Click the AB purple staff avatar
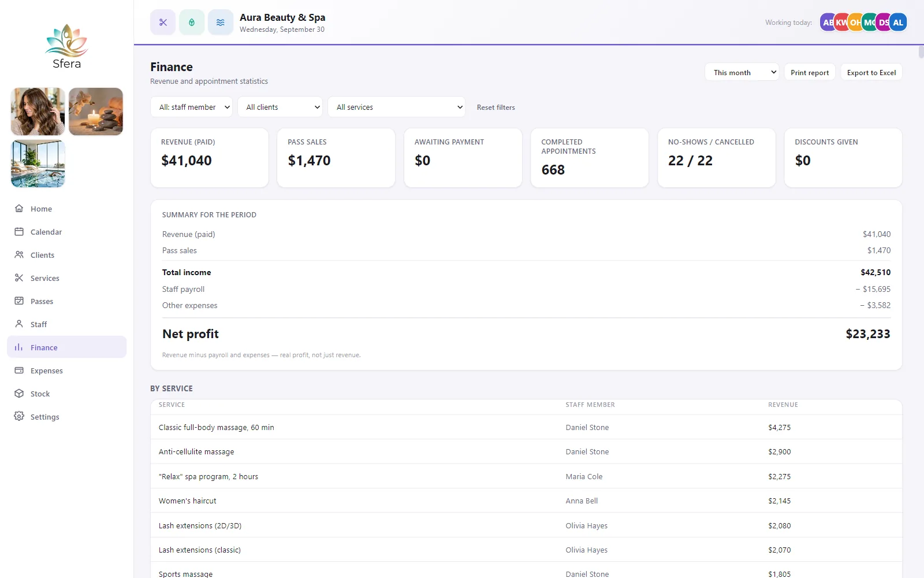Viewport: 924px width, 578px height. (x=827, y=23)
